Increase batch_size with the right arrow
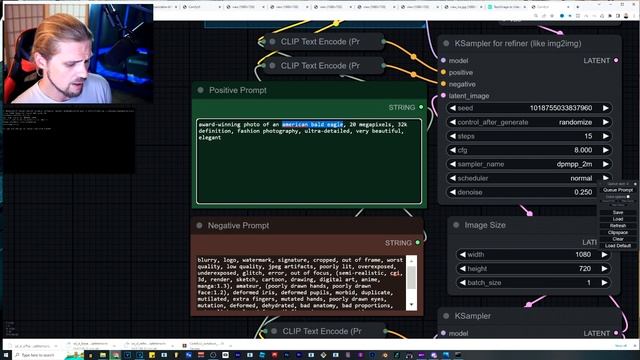 pos(604,282)
